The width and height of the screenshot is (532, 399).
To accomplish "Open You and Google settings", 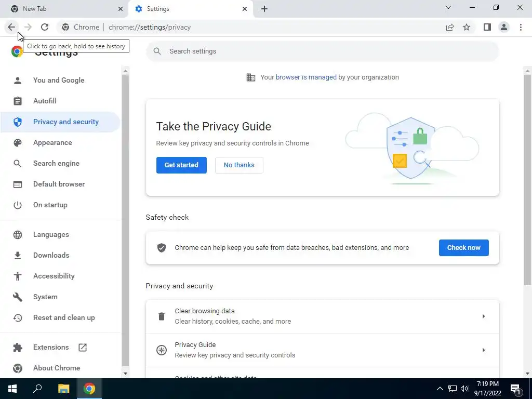I will (60, 81).
